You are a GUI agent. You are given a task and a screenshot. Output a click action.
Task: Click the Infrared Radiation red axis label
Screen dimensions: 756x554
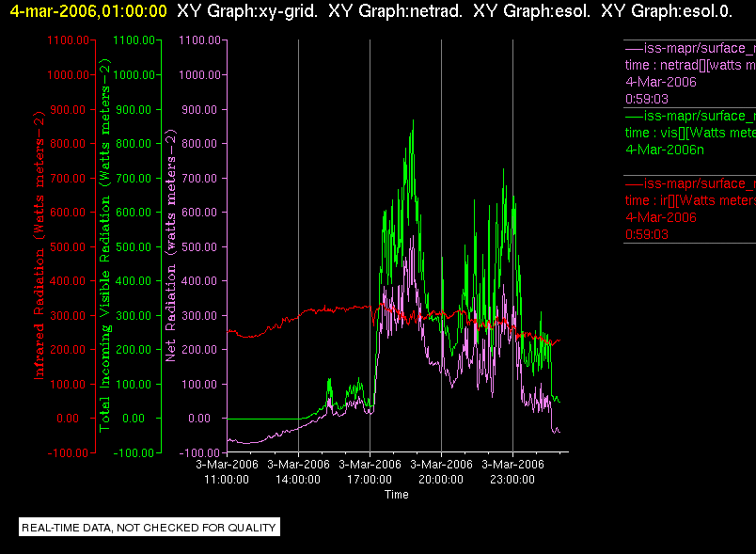pos(39,245)
